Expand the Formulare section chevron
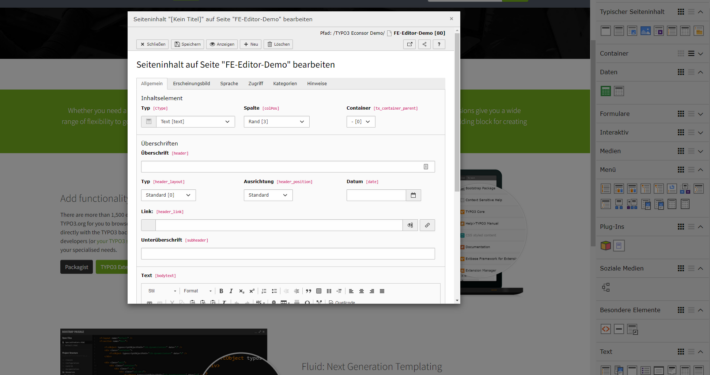The height and width of the screenshot is (375, 710). 700,114
